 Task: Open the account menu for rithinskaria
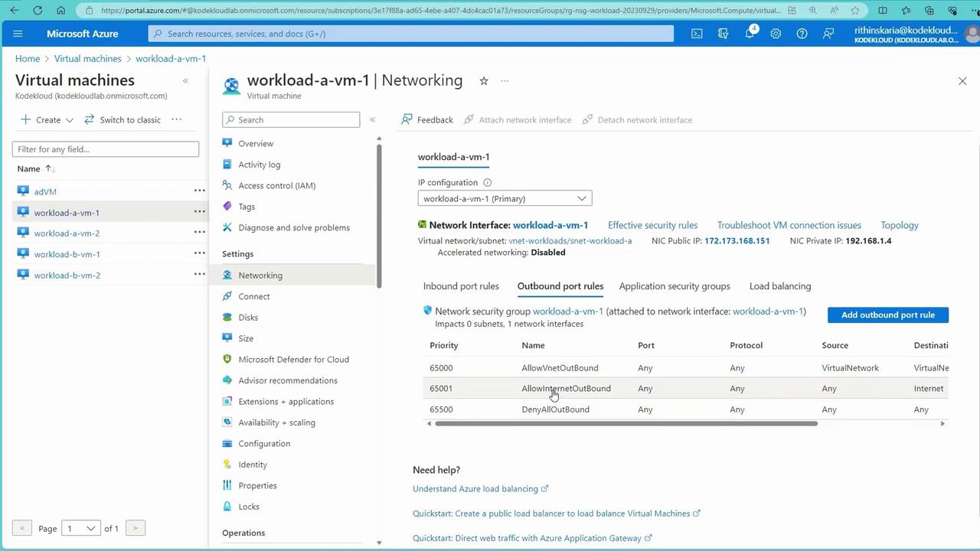coord(916,34)
